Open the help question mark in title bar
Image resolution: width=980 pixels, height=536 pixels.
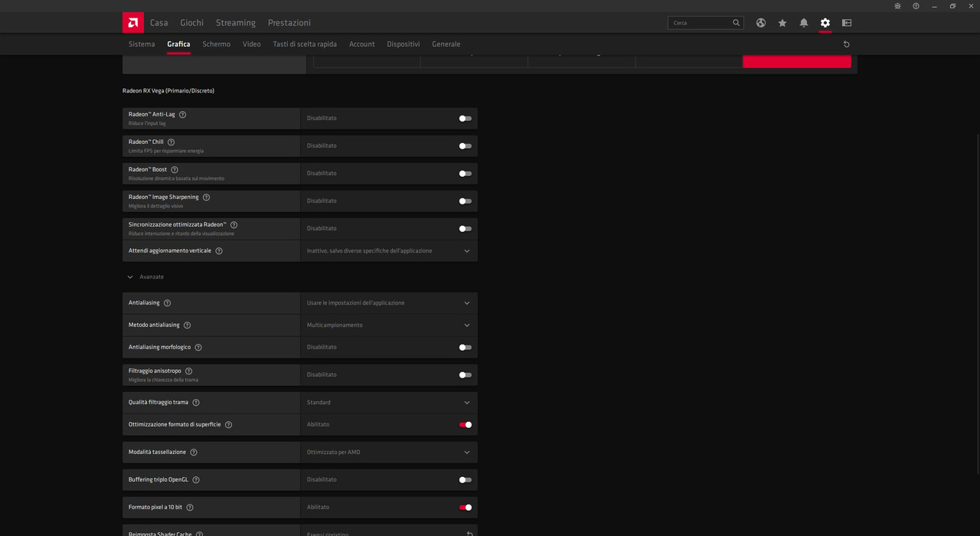916,6
